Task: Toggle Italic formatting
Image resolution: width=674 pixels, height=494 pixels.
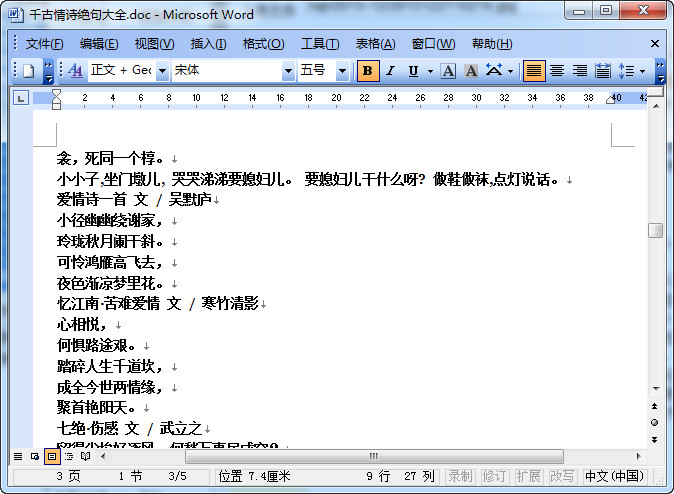Action: 390,71
